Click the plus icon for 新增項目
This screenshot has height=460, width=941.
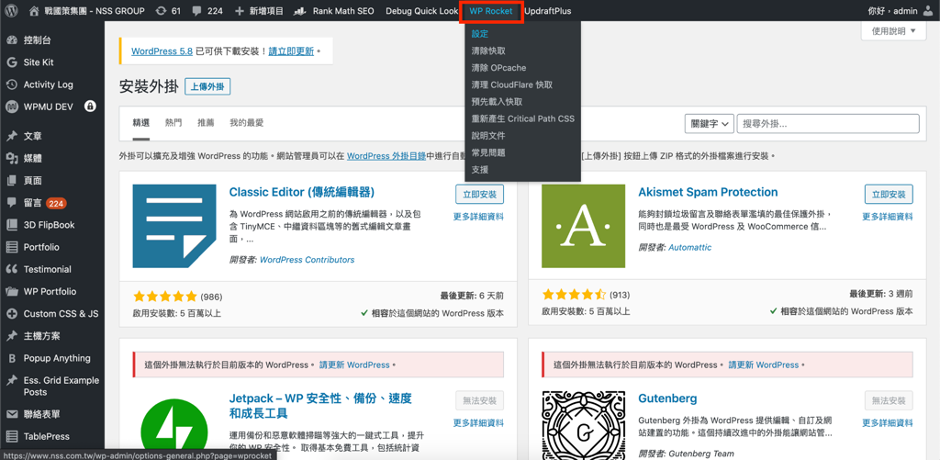(240, 11)
